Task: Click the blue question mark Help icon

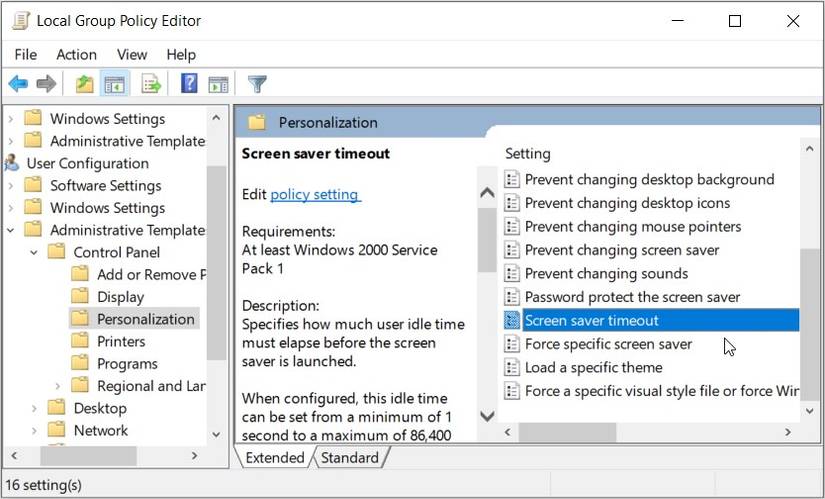Action: [x=189, y=84]
